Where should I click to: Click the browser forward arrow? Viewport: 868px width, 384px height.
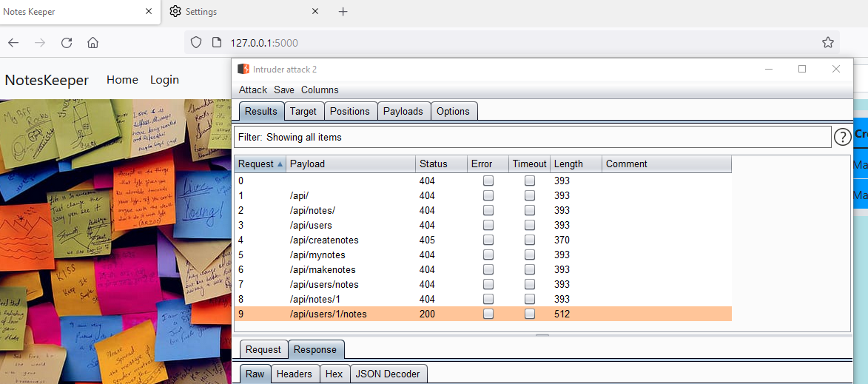tap(40, 43)
